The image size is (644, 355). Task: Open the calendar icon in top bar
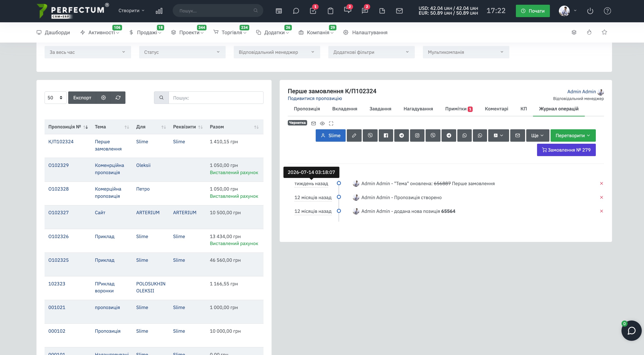(x=279, y=11)
